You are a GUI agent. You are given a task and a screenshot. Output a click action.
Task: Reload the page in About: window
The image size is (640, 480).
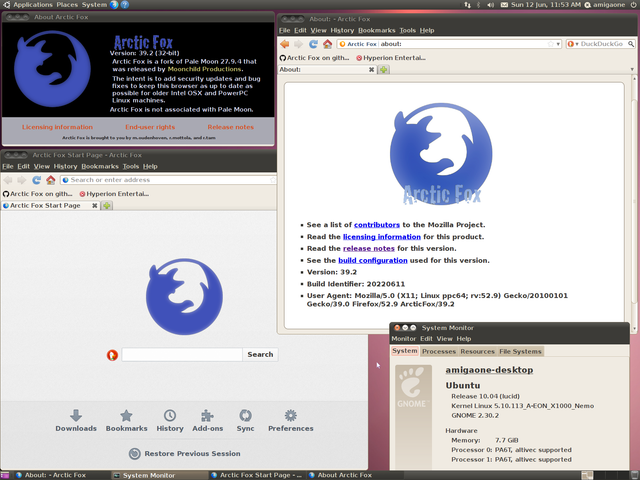(313, 44)
